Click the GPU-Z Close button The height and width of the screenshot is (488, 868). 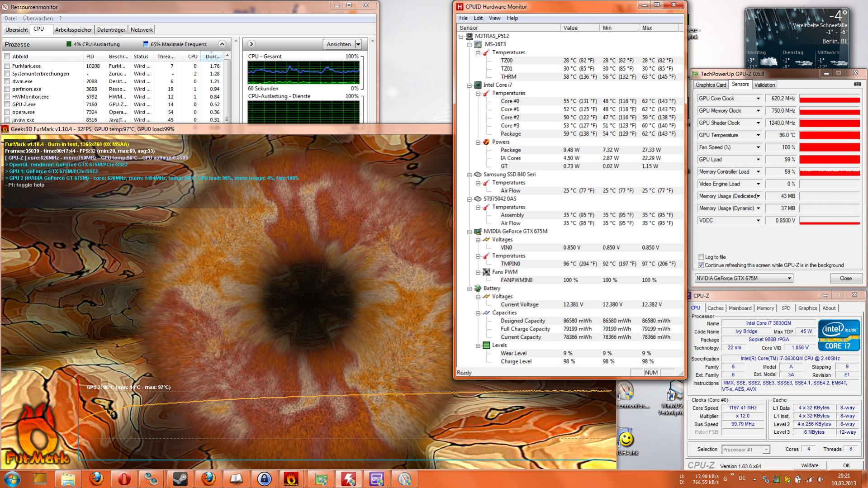pos(845,278)
